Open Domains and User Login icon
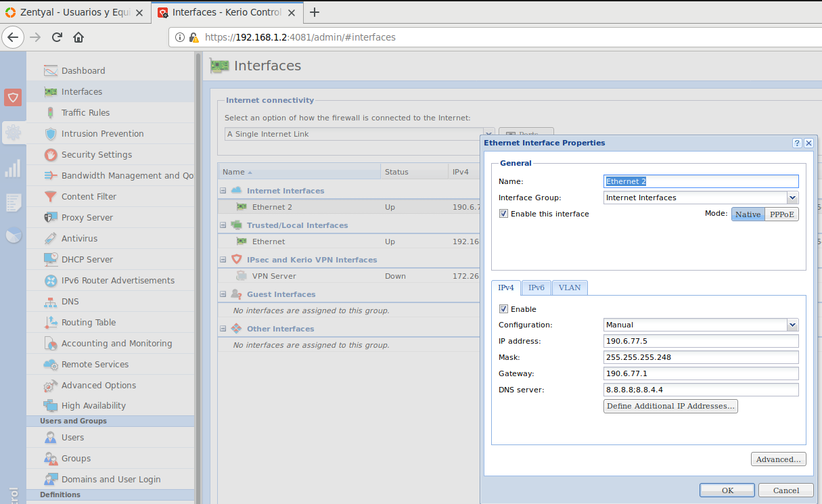 click(51, 479)
